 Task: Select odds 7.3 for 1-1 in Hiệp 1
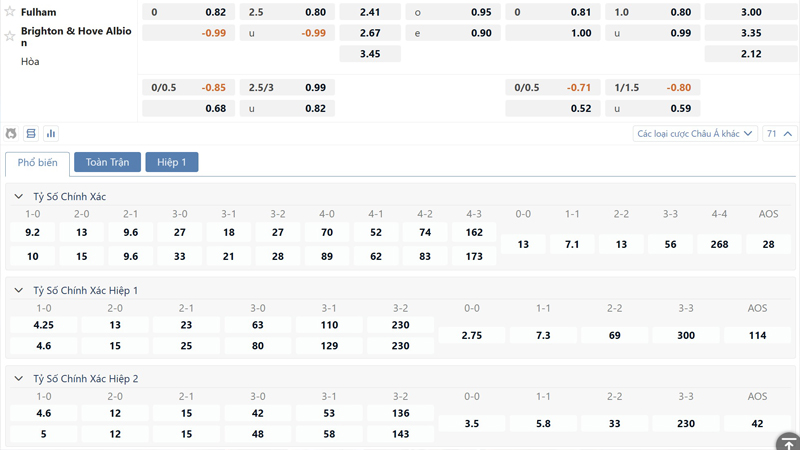pyautogui.click(x=543, y=335)
